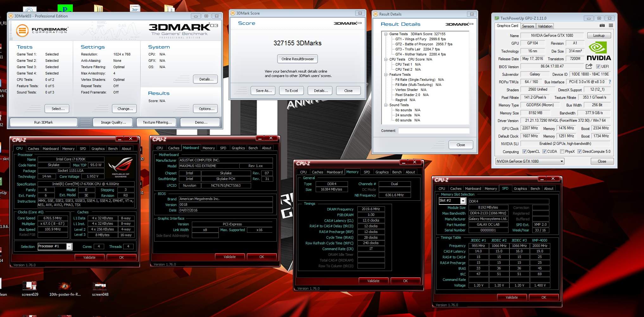Screen dimensions: 644x317
Task: Select the green P desktop icon
Action: tap(65, 8)
